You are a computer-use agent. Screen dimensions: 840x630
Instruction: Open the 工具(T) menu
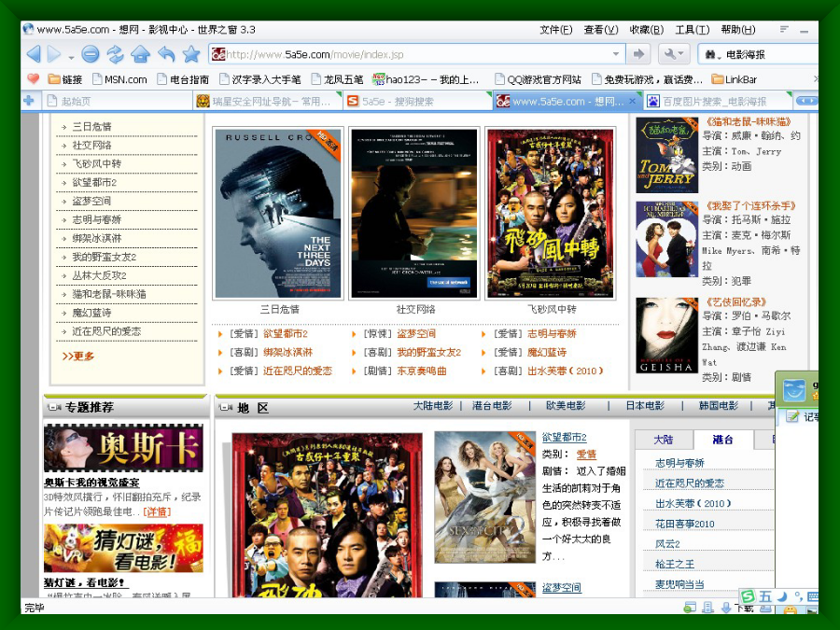pos(692,30)
